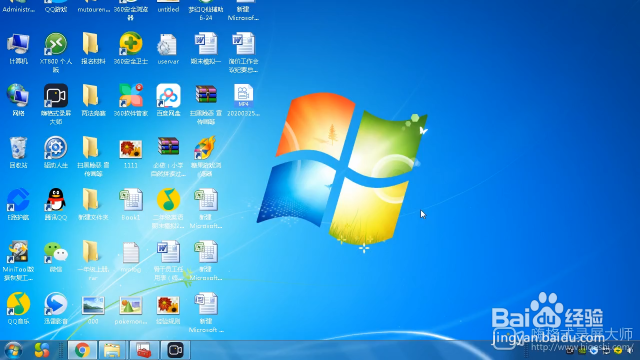Viewport: 640px width, 360px height.
Task: Switch to Google Chrome on taskbar
Action: pos(82,350)
